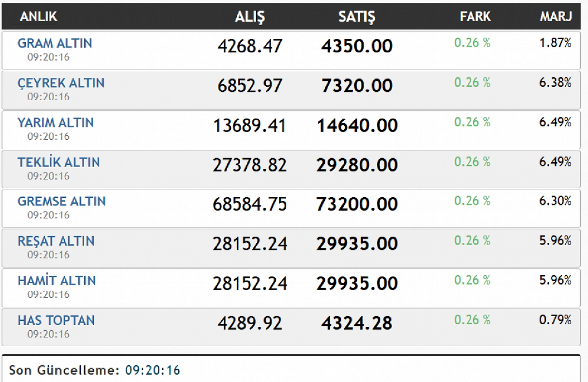Click the ALIŞ column header
The width and height of the screenshot is (588, 382).
click(250, 17)
